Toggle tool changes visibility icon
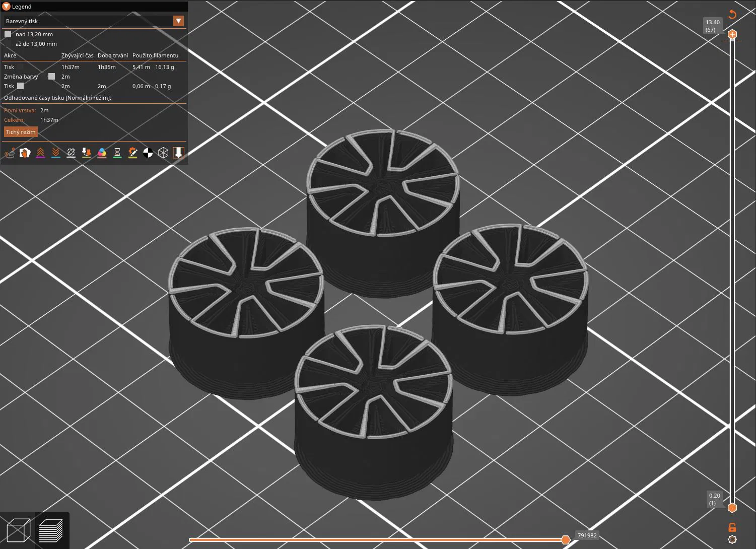 pyautogui.click(x=87, y=153)
